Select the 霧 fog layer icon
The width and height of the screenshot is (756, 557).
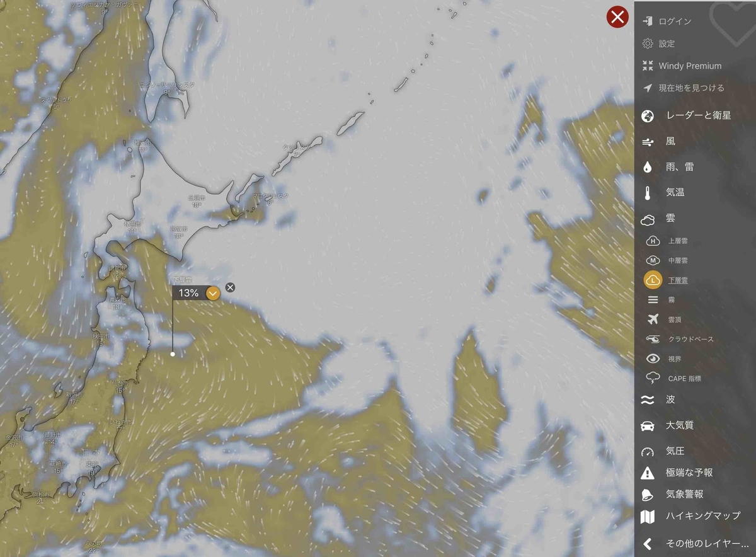point(653,300)
